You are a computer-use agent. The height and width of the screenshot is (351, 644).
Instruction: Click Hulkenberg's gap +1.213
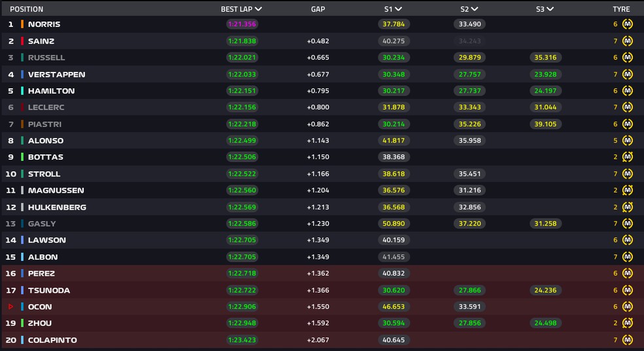(318, 207)
